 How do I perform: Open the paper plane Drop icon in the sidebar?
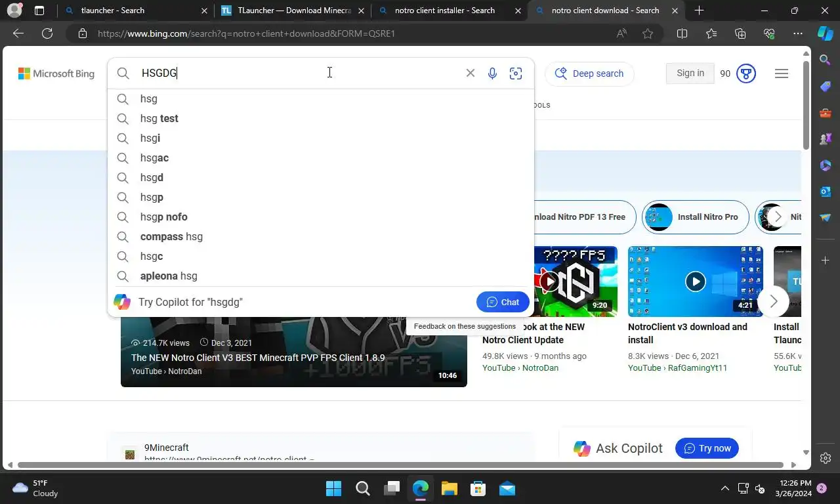[x=826, y=218]
